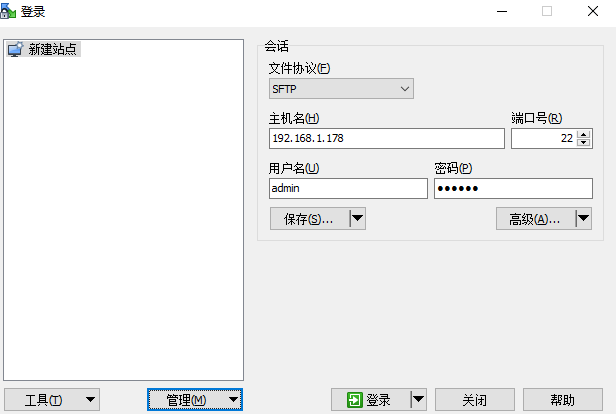Open the 管理 manage menu button
Viewport: 616px width, 414px height.
[x=195, y=400]
